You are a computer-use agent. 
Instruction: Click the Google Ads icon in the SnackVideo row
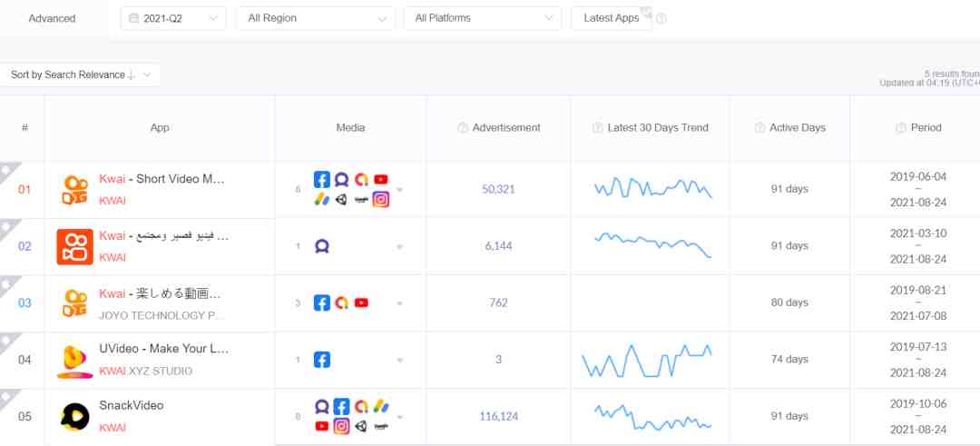pyautogui.click(x=380, y=407)
